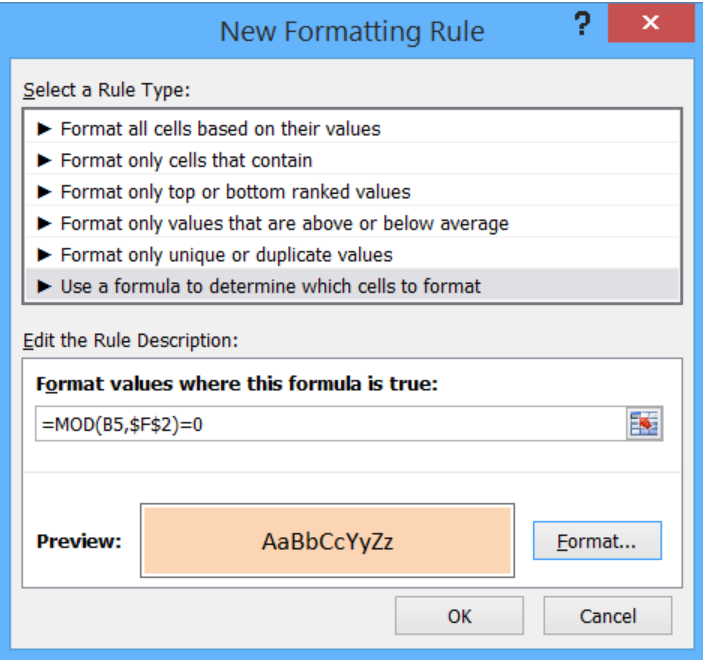
Task: Click arrow beside 'Use a formula' rule
Action: tap(44, 286)
